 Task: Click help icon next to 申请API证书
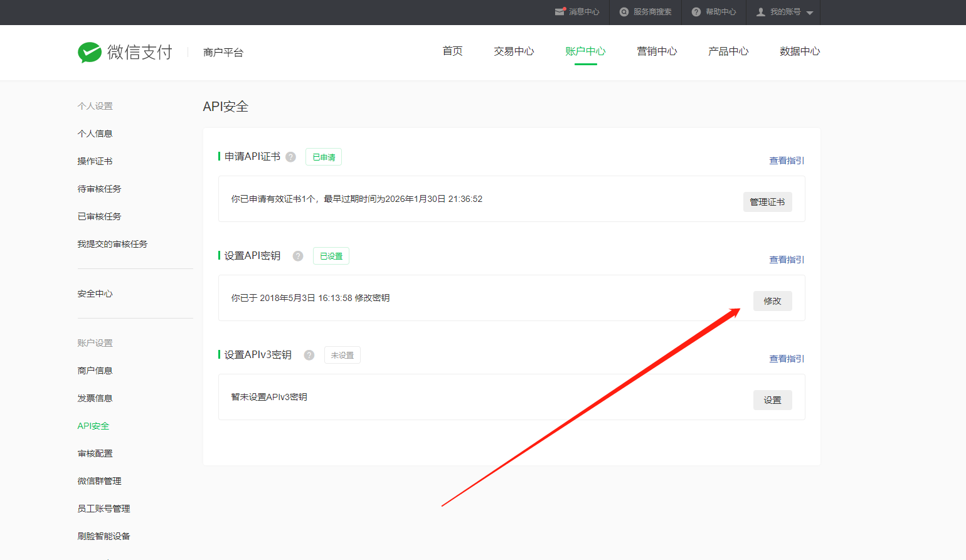click(x=291, y=157)
